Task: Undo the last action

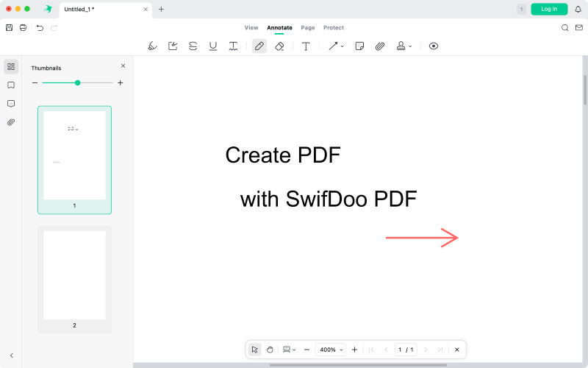Action: (40, 28)
